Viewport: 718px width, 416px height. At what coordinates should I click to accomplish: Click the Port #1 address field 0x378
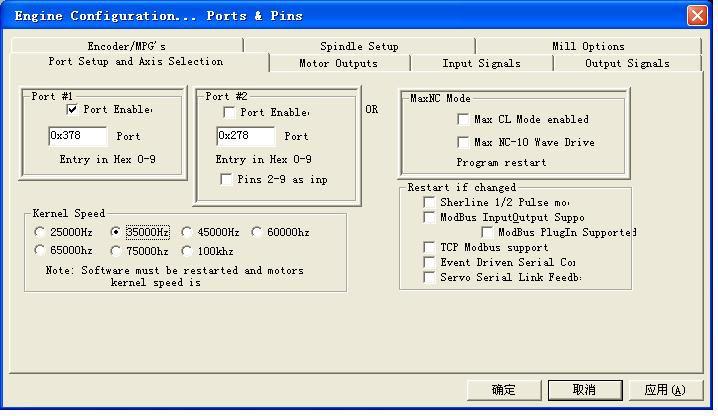click(x=78, y=136)
